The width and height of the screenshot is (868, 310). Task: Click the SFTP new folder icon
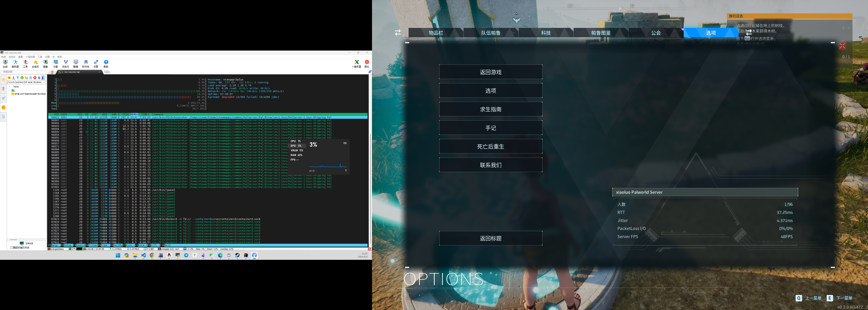(26, 78)
